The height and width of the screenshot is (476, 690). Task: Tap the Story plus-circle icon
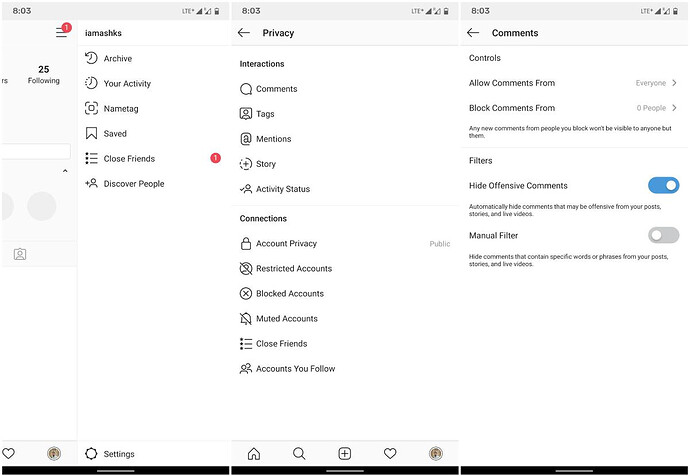tap(246, 164)
